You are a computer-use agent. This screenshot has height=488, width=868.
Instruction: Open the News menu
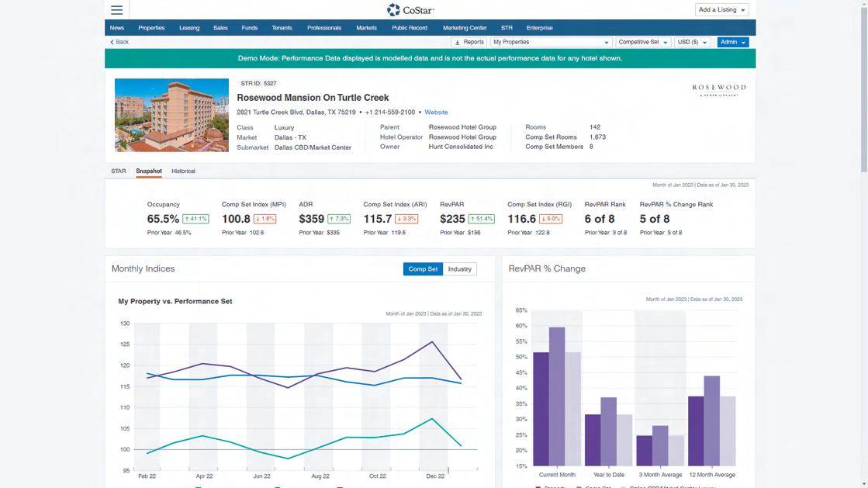117,28
